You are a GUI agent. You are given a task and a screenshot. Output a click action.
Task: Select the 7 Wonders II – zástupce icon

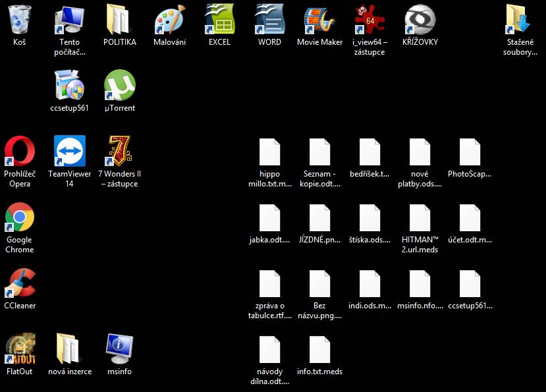[x=119, y=152]
